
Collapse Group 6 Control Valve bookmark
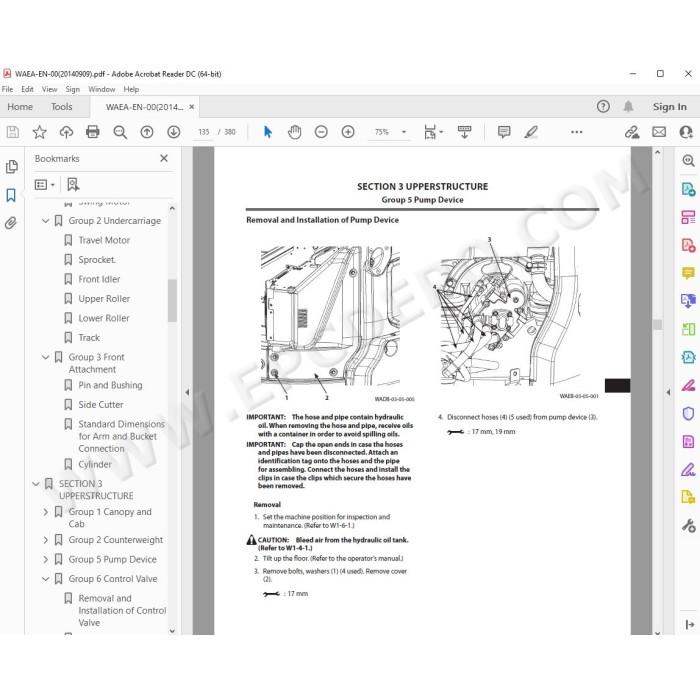click(46, 579)
